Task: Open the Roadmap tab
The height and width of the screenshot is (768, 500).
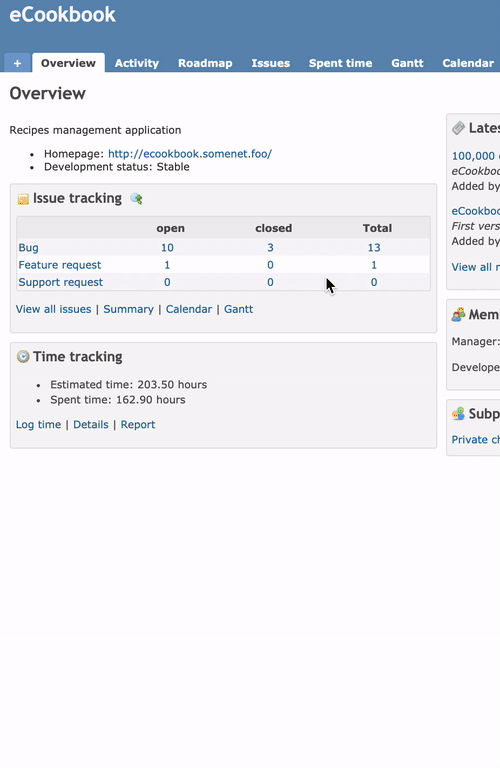Action: [205, 63]
